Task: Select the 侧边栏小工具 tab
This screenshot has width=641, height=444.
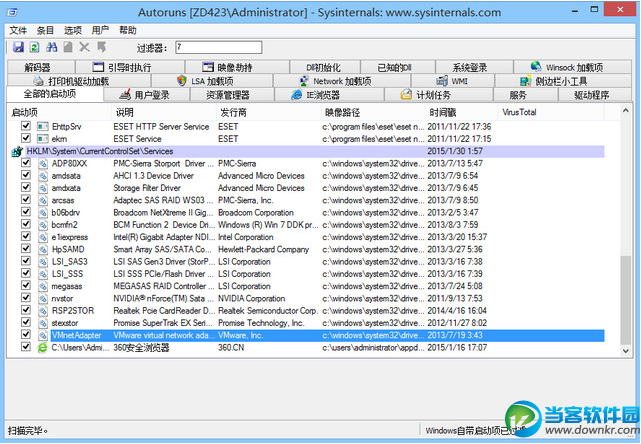Action: tap(563, 81)
